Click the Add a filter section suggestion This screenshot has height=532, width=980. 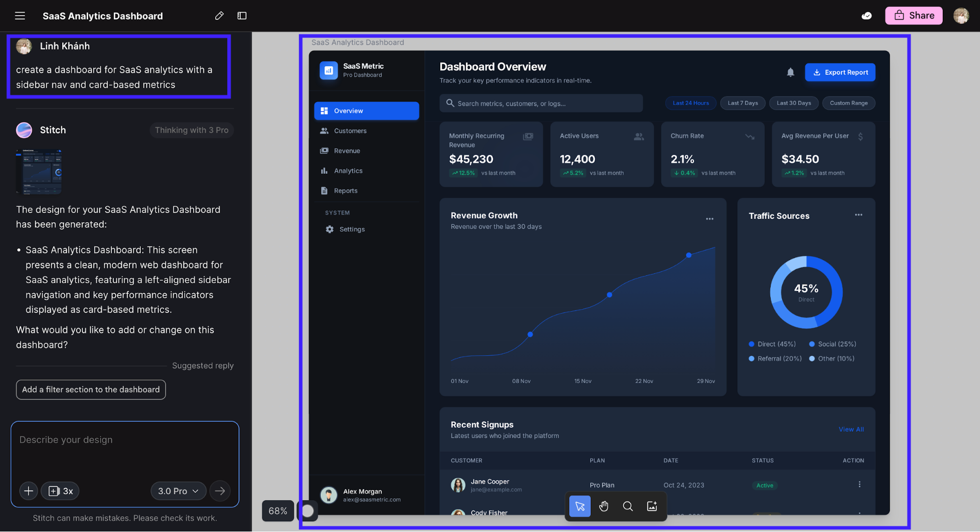tap(91, 389)
